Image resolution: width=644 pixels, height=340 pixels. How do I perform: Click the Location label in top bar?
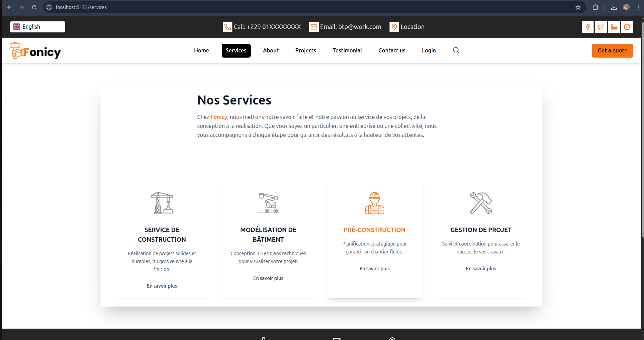point(412,27)
